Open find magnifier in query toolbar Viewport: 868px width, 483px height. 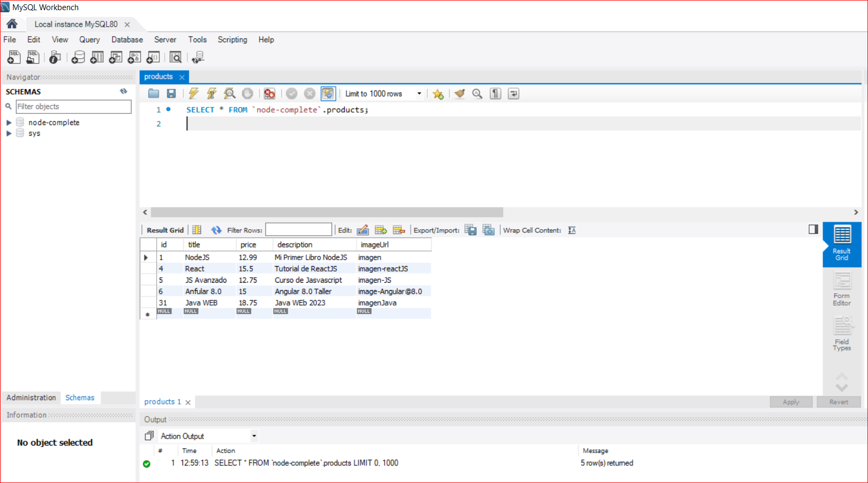(477, 94)
